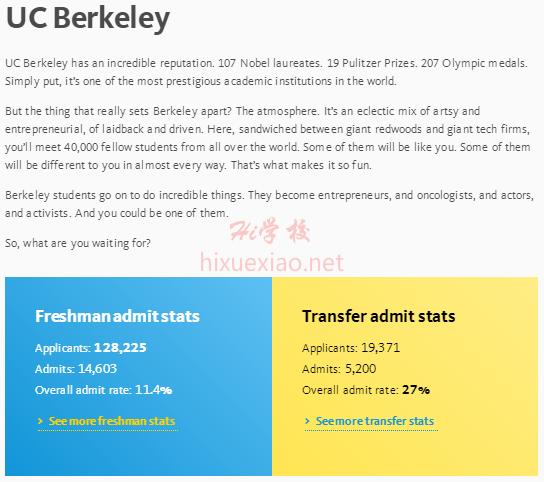Click the freshman Admits 14,603 line
The width and height of the screenshot is (544, 482).
coord(76,369)
